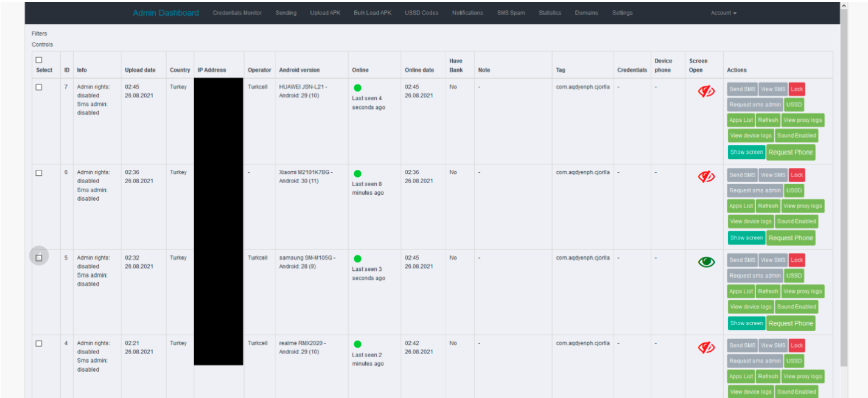Click View proxy logs for HUAWEI device
This screenshot has height=398, width=868.
pos(802,120)
